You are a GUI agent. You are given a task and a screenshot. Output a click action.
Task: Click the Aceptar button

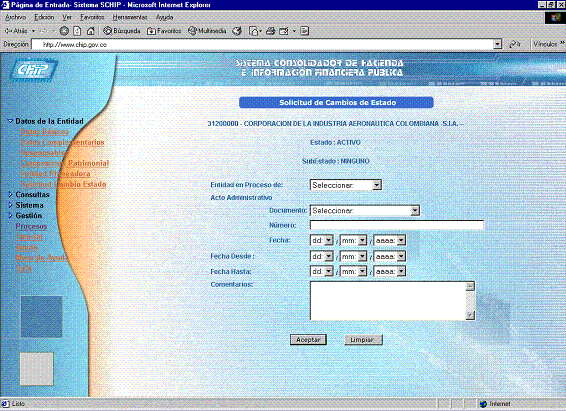pos(308,340)
